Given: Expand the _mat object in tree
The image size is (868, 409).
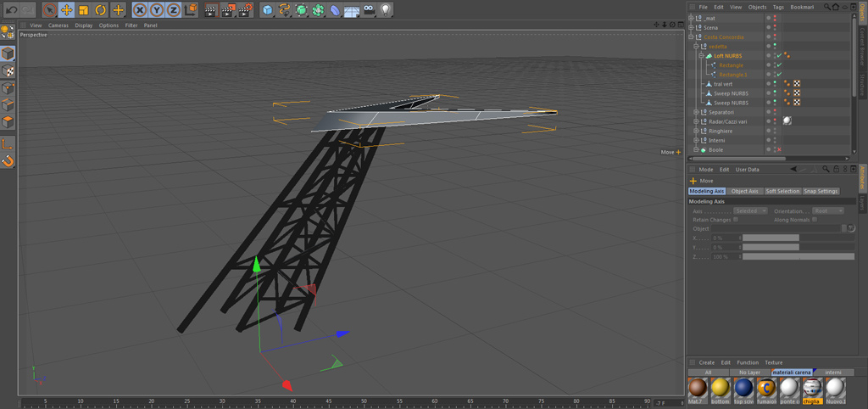Looking at the screenshot, I should [691, 19].
